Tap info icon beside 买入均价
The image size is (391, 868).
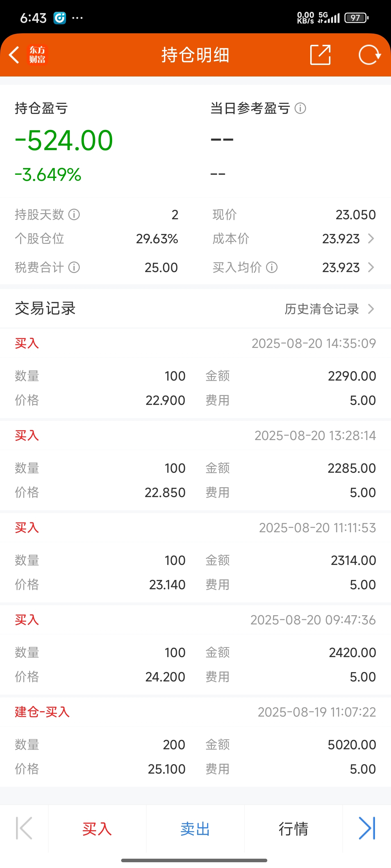click(x=272, y=268)
